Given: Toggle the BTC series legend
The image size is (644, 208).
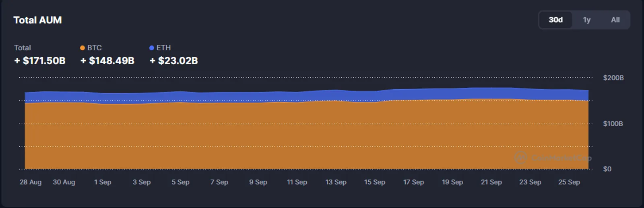Looking at the screenshot, I should point(91,48).
